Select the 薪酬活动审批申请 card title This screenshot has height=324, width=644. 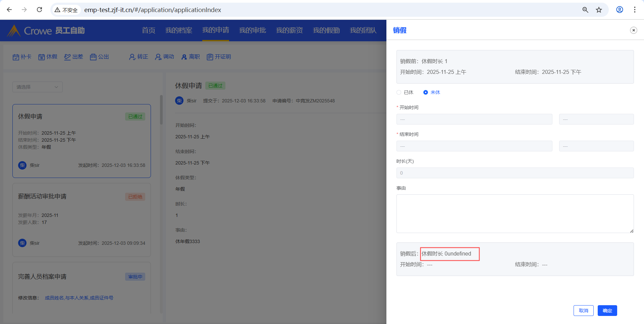pos(42,196)
